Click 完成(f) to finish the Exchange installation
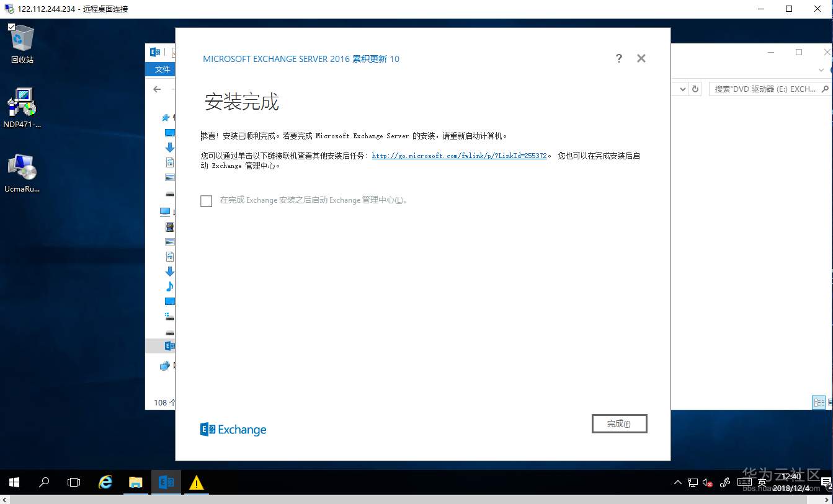 tap(619, 423)
